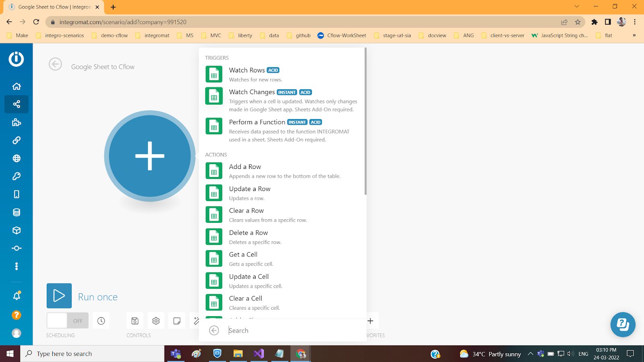Open Data stores database icon
Image resolution: width=644 pixels, height=362 pixels.
pyautogui.click(x=17, y=212)
